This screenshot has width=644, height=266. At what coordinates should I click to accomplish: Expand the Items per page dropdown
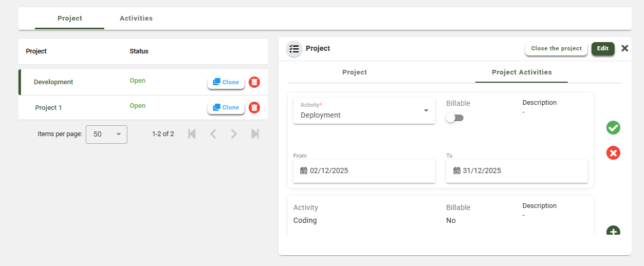(x=106, y=134)
